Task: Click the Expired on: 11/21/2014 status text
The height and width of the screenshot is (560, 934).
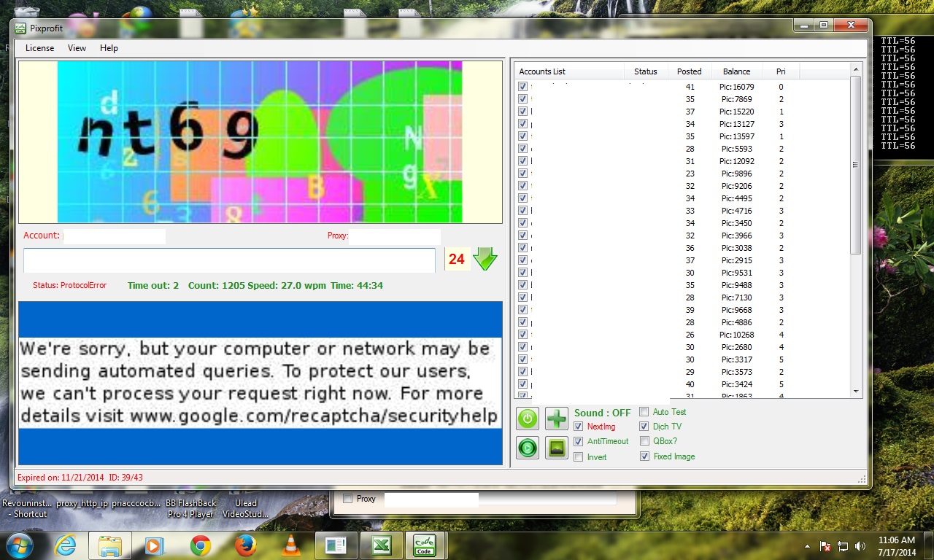Action: 61,478
